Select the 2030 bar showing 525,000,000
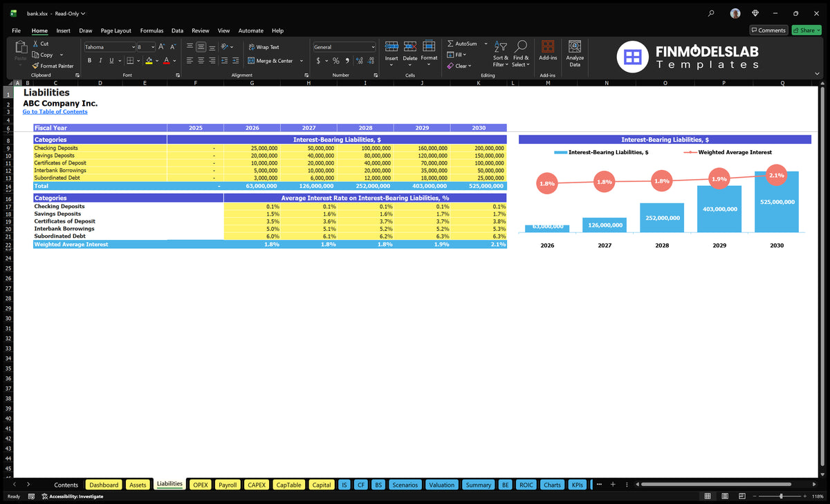Screen dimensions: 830x504 tap(777, 202)
